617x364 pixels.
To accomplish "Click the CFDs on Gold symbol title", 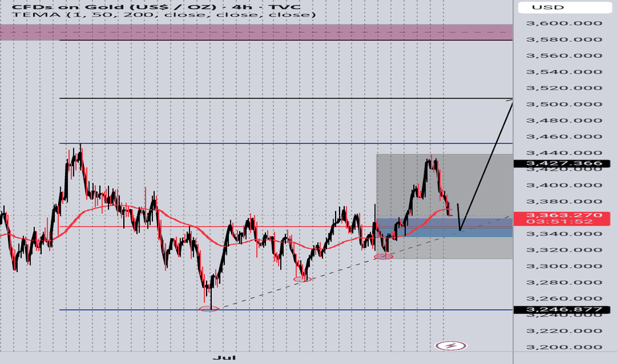I will 156,7.
